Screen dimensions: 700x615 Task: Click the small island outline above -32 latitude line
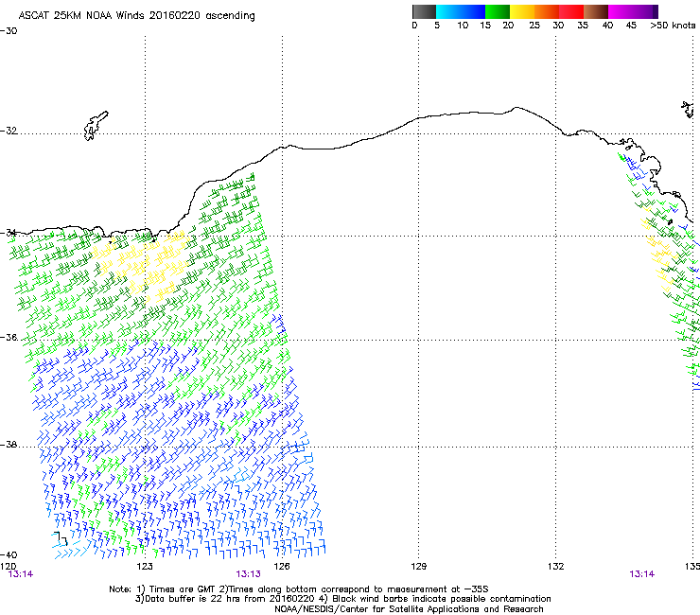pyautogui.click(x=96, y=126)
